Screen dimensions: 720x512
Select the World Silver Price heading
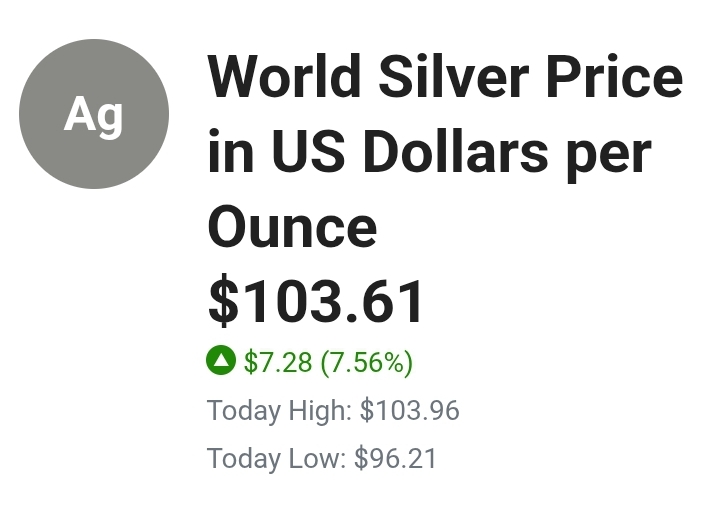(444, 152)
